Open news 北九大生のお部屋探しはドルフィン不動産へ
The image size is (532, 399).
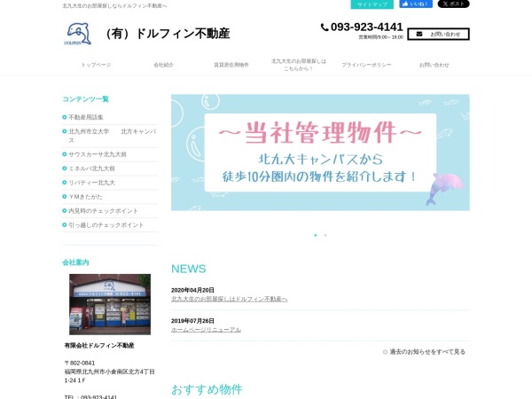pyautogui.click(x=230, y=299)
